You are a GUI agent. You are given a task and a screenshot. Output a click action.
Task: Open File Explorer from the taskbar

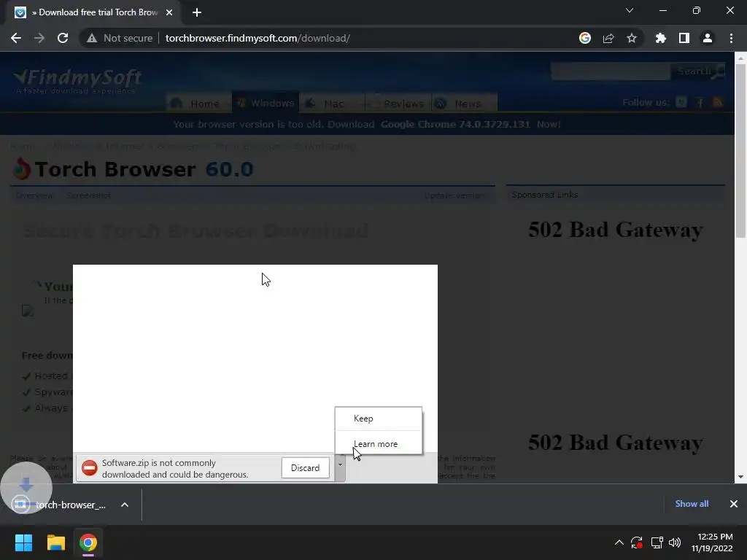(x=55, y=542)
